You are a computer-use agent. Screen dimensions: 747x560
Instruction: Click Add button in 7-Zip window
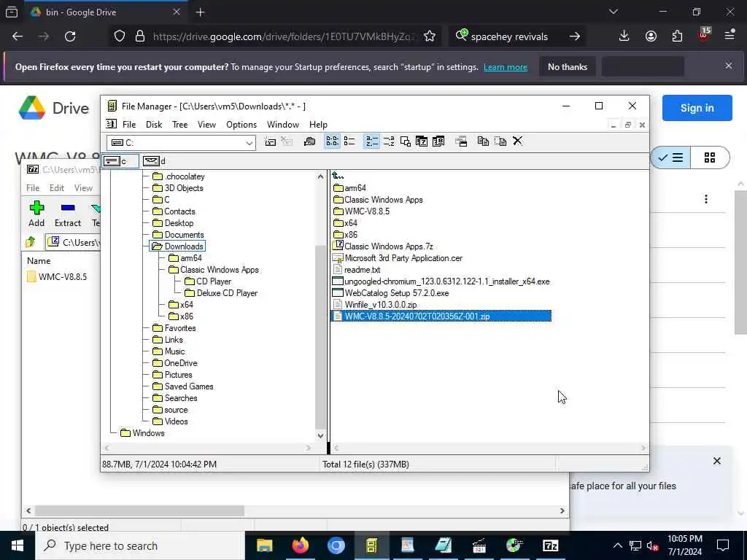coord(36,214)
